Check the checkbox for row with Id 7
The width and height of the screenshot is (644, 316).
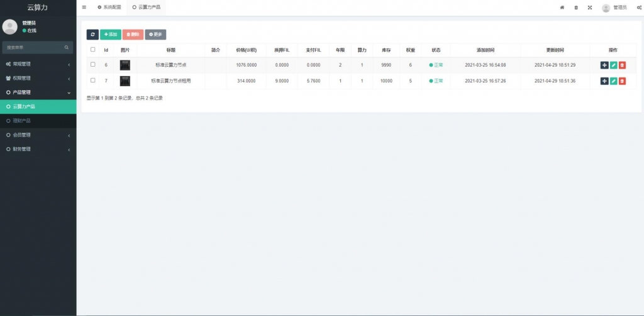coord(93,80)
